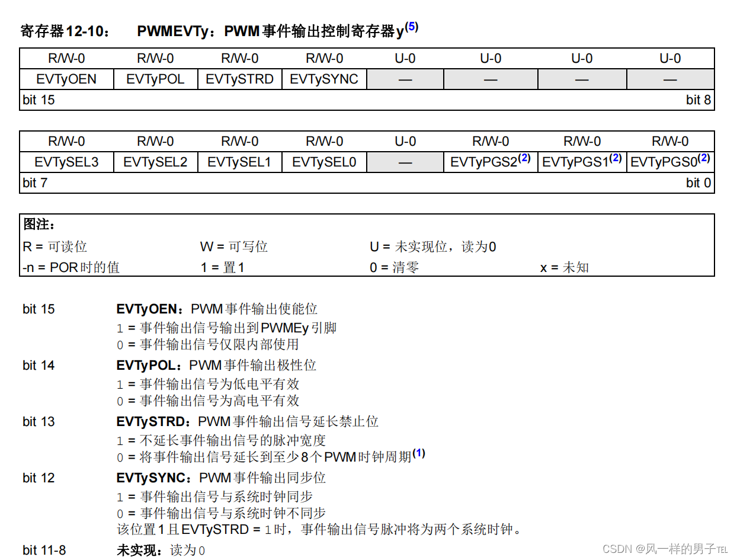Click the '图注：' legend heading

(x=39, y=225)
